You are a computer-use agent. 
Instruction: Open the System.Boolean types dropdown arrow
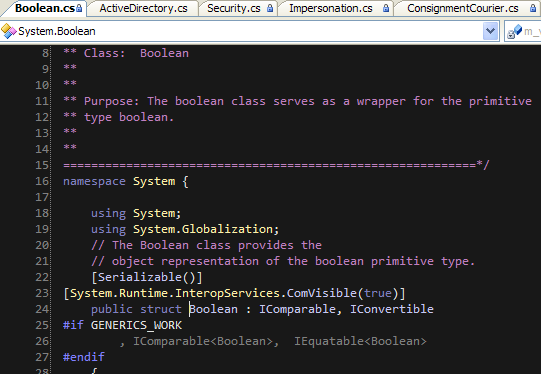coord(490,31)
